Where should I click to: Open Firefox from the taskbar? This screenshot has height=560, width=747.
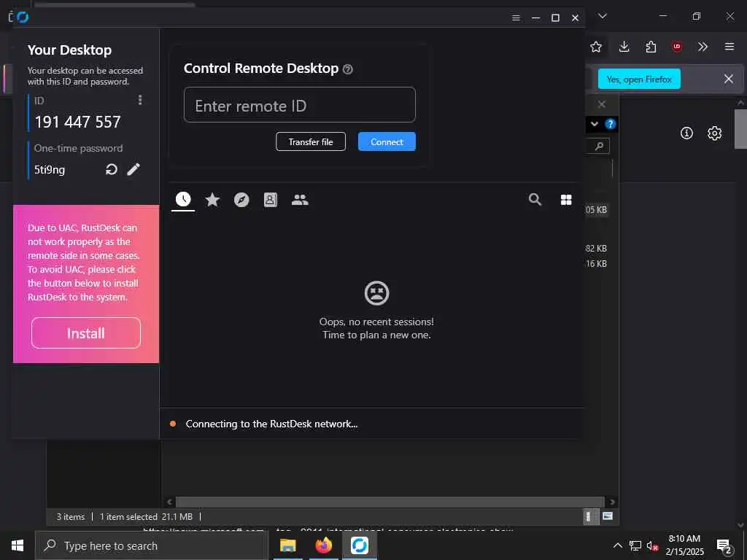[323, 545]
